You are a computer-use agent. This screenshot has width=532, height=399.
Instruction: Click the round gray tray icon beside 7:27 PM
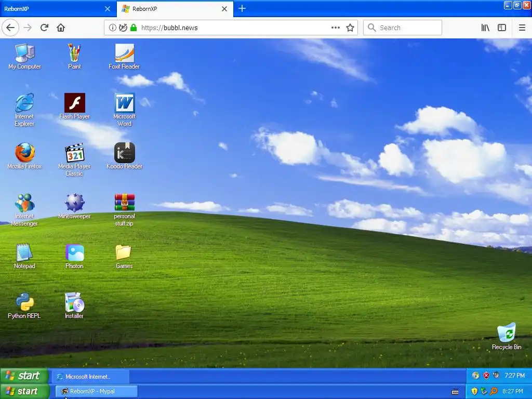[x=496, y=375]
